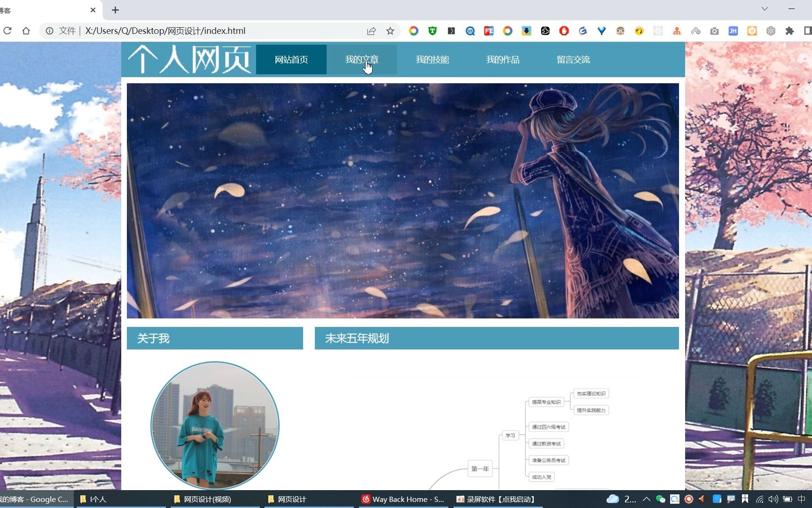This screenshot has width=812, height=508.
Task: Click the battery status tray icon
Action: [x=788, y=499]
